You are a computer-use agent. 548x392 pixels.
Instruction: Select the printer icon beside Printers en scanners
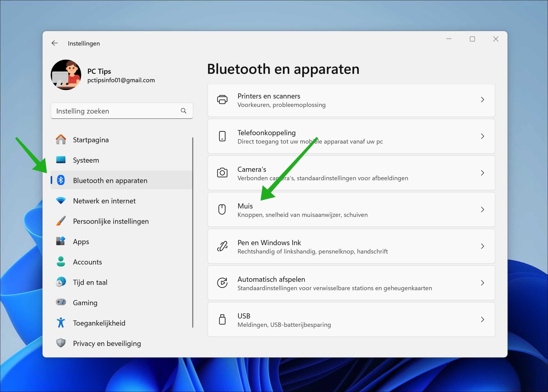point(223,100)
